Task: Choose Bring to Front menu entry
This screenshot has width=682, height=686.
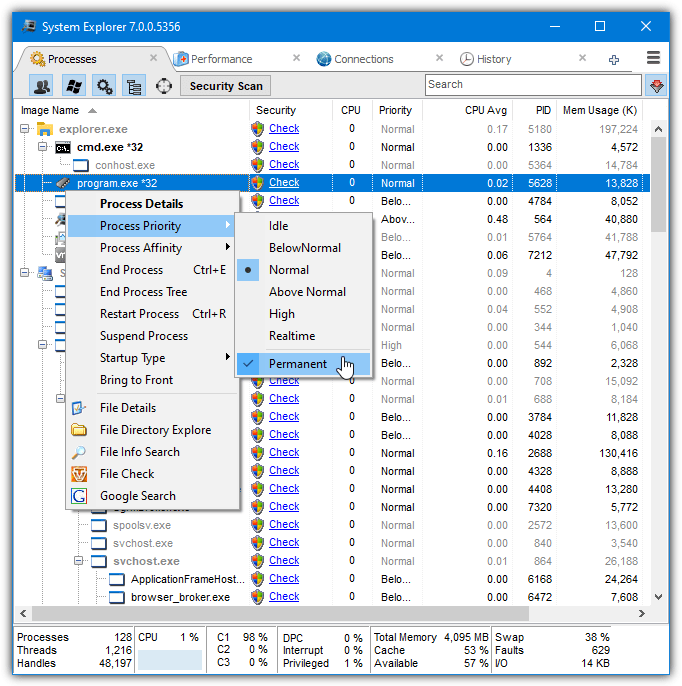Action: (x=151, y=380)
